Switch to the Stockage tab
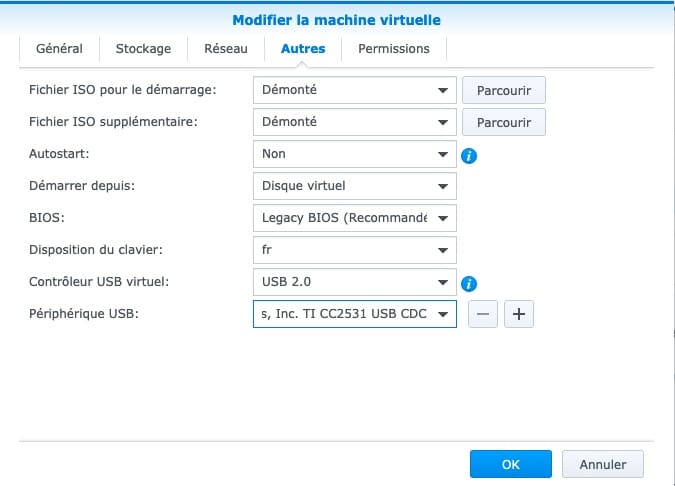The width and height of the screenshot is (675, 486). tap(143, 48)
